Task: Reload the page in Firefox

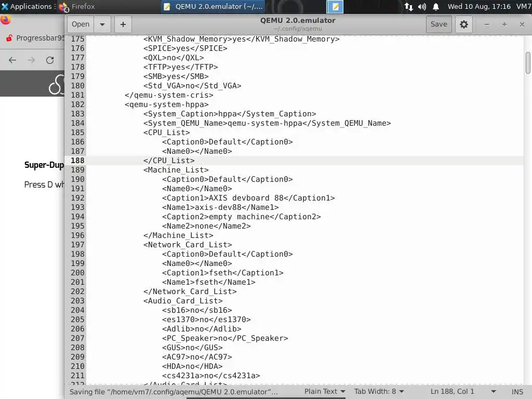Action: click(50, 60)
